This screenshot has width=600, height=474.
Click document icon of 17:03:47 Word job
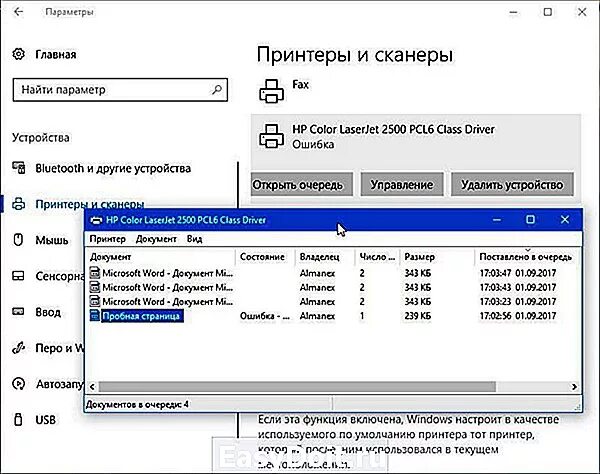point(95,273)
